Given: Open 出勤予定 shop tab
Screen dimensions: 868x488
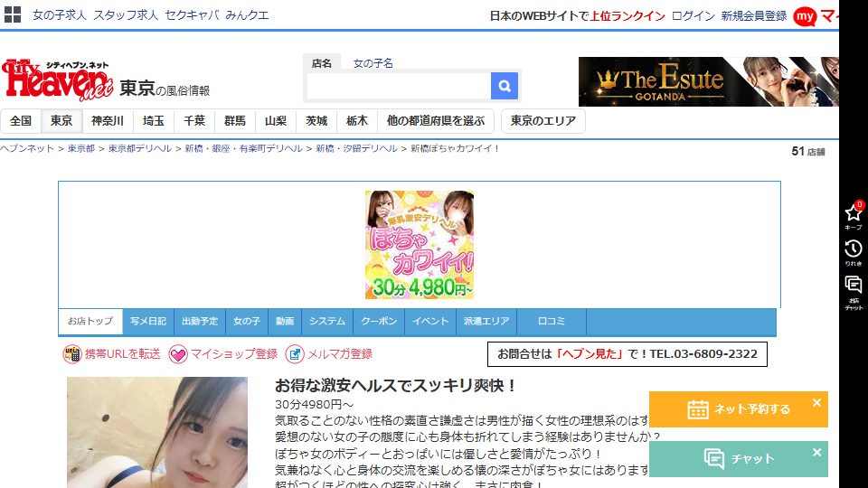Looking at the screenshot, I should point(200,322).
